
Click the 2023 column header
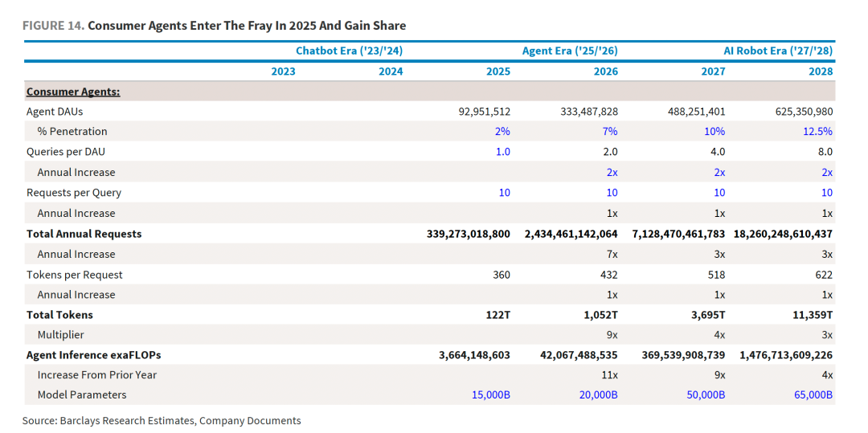pyautogui.click(x=283, y=71)
